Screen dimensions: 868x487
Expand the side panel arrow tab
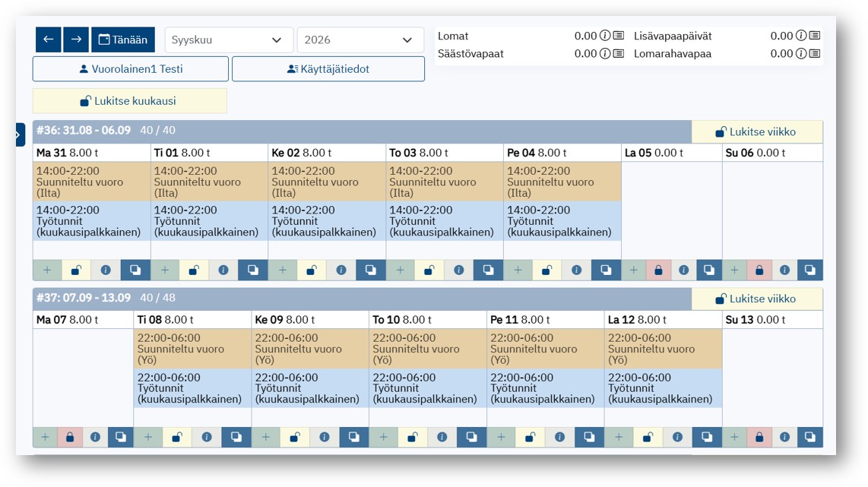(x=20, y=134)
